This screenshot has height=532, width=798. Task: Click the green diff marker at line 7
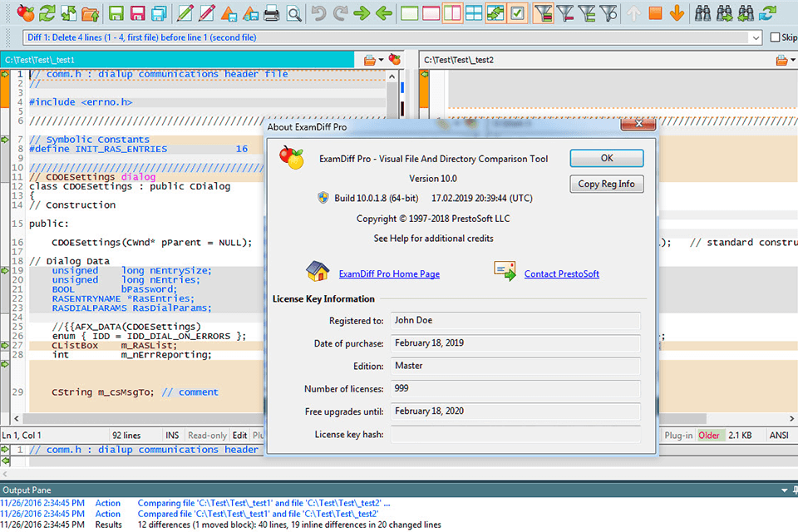5,140
